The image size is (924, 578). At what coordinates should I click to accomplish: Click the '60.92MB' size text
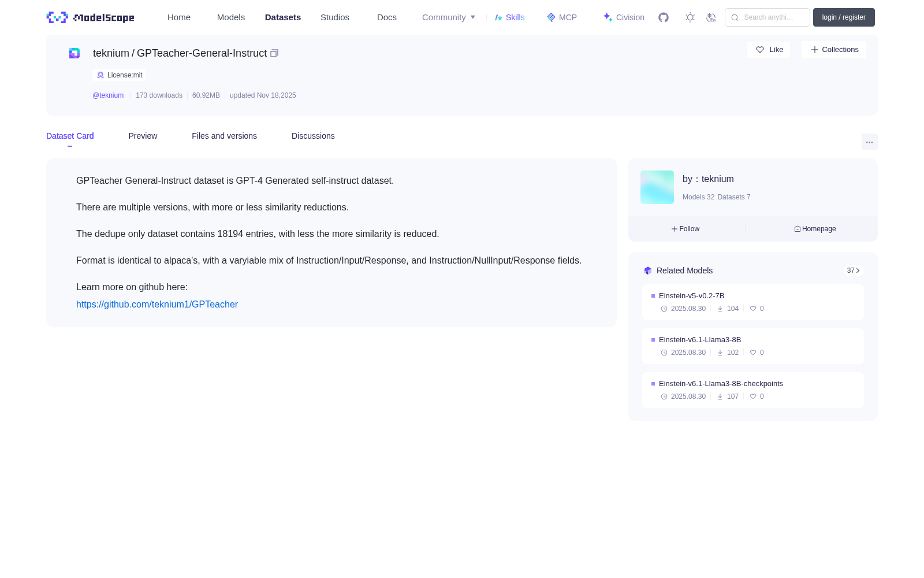coord(206,95)
